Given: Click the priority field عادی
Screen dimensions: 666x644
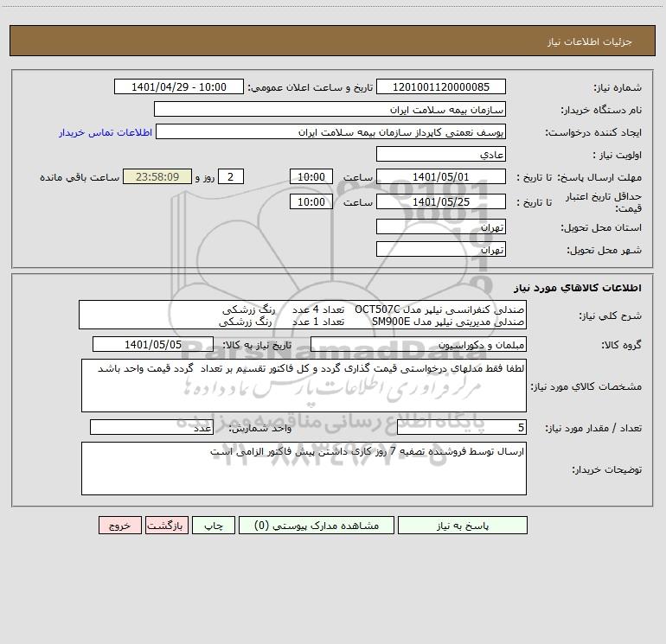Looking at the screenshot, I should coord(441,154).
